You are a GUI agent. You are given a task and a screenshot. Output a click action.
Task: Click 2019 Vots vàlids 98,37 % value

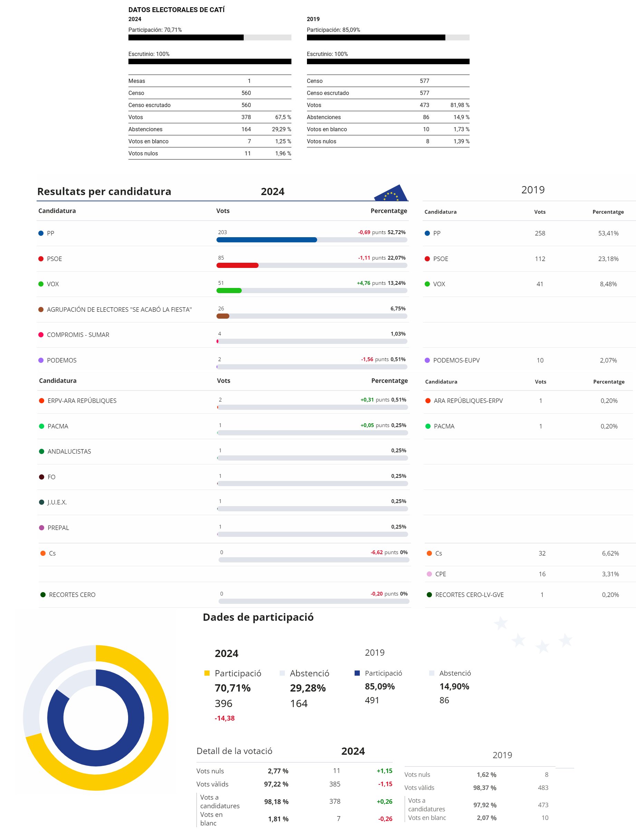point(484,788)
